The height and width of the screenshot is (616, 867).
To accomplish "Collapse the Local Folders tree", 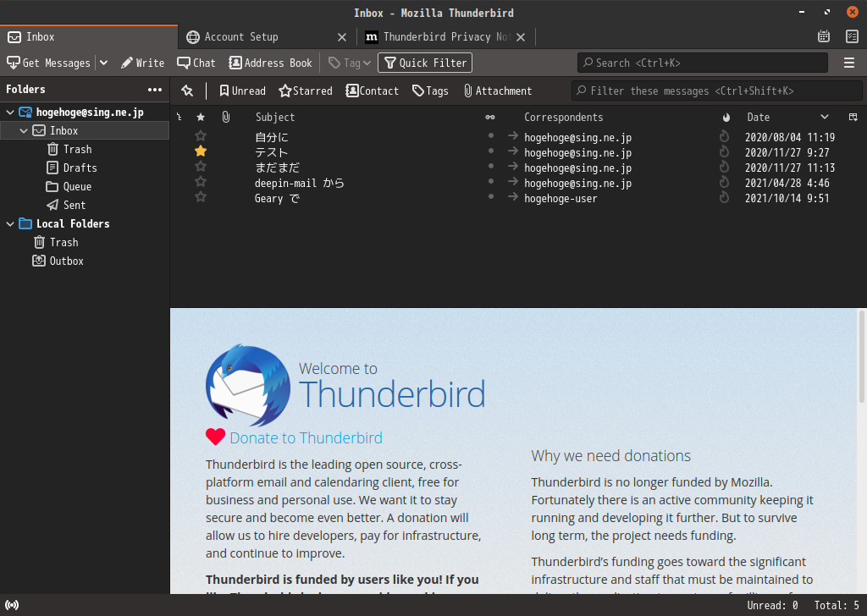I will pyautogui.click(x=10, y=223).
